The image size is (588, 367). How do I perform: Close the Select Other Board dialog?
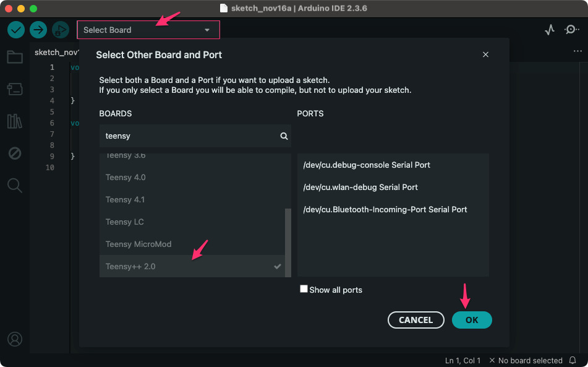point(485,54)
